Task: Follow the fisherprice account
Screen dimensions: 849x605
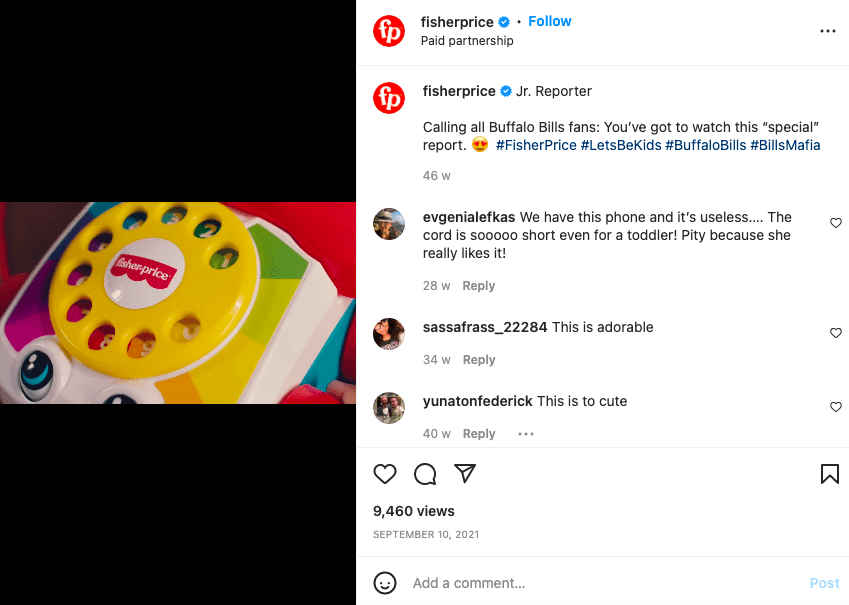Action: tap(550, 21)
